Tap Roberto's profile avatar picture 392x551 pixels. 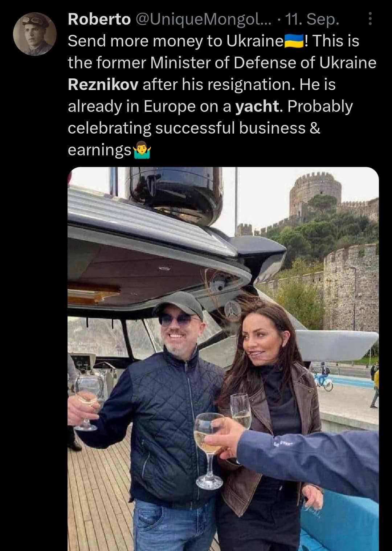(35, 34)
